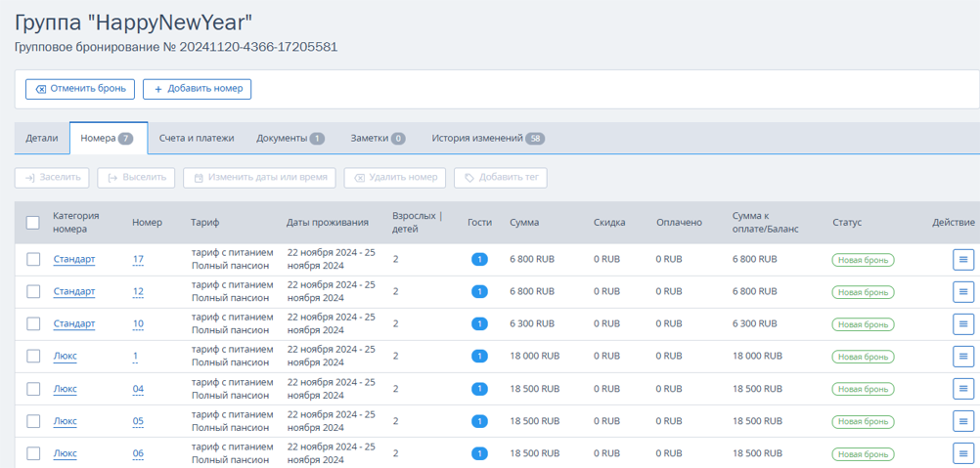Open action menu for room 12

tap(963, 291)
